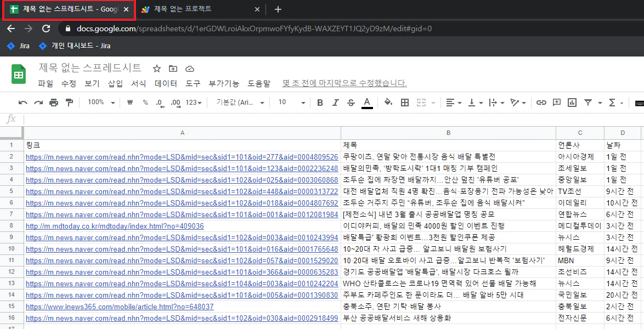
Task: Undo the last action in the toolbar
Action: (23, 103)
